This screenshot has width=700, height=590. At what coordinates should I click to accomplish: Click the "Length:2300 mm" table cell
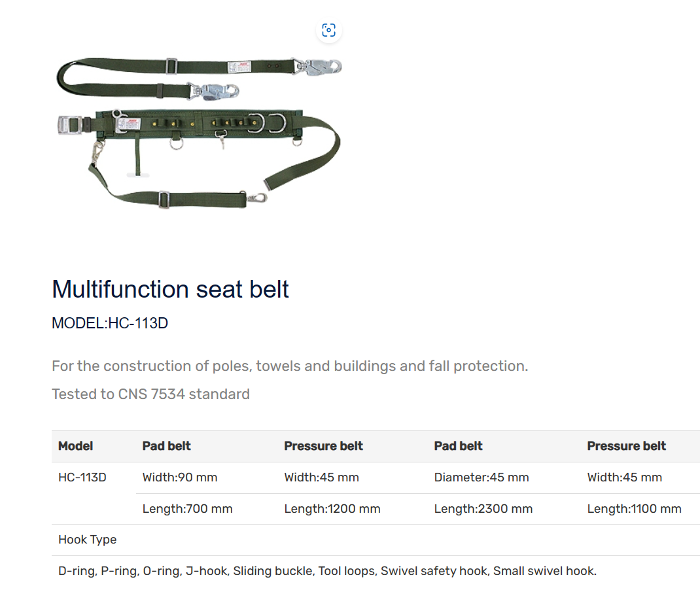(x=483, y=509)
